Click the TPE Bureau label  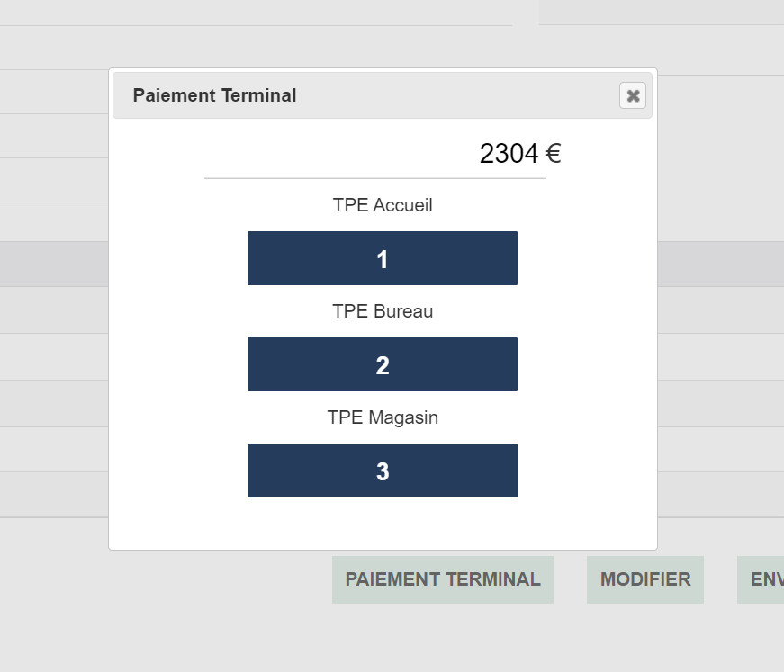(x=383, y=311)
